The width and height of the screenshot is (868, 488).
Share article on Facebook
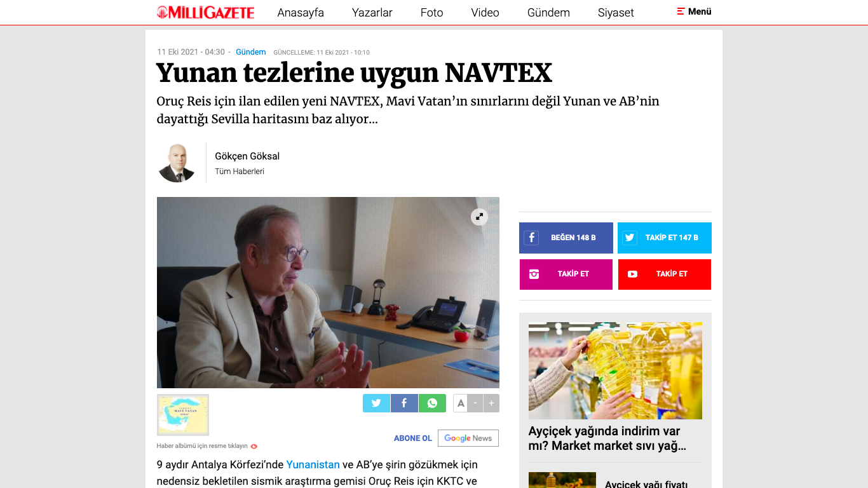tap(404, 403)
